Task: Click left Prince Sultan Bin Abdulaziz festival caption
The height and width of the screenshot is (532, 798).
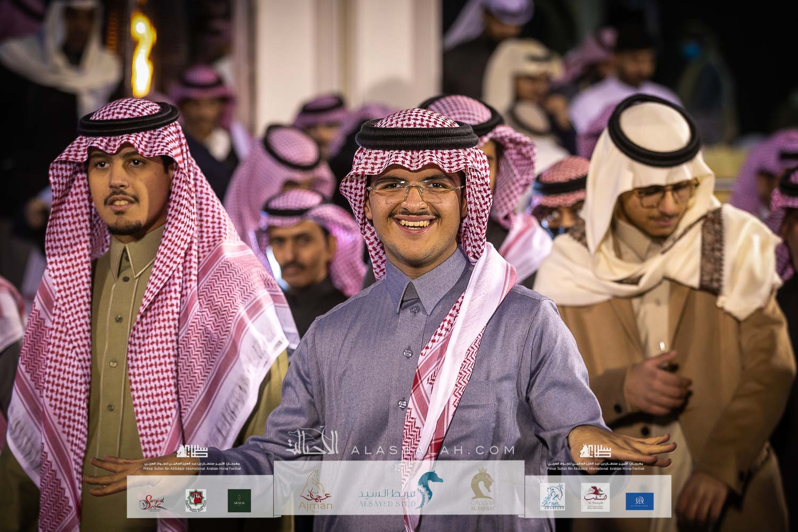Action: tap(192, 466)
